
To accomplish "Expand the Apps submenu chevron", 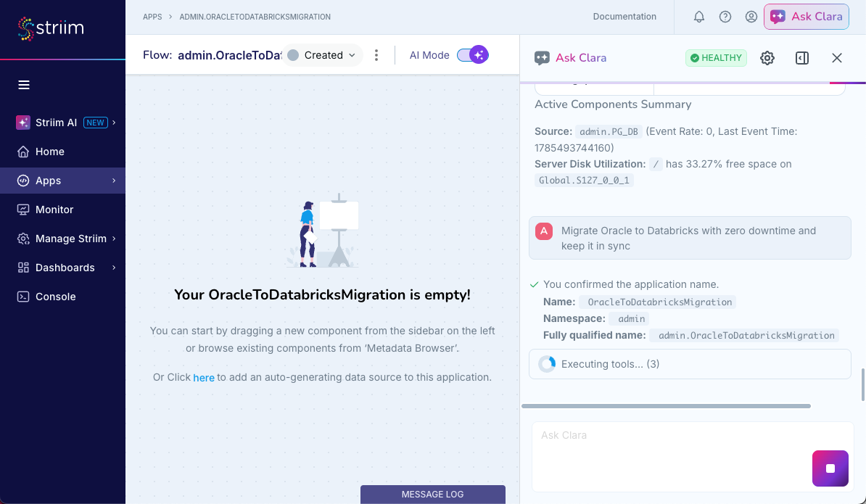I will click(x=115, y=181).
